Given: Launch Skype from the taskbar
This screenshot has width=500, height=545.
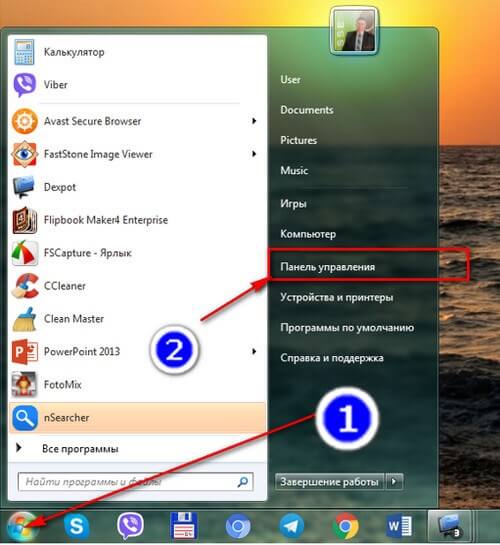Looking at the screenshot, I should tap(76, 526).
